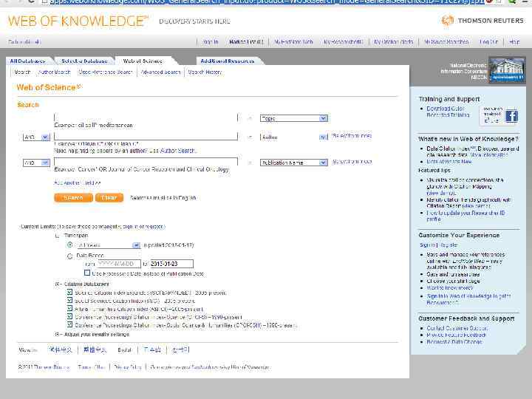The width and height of the screenshot is (532, 399).
Task: Open Cited Reference Search sub-tab
Action: [x=105, y=72]
